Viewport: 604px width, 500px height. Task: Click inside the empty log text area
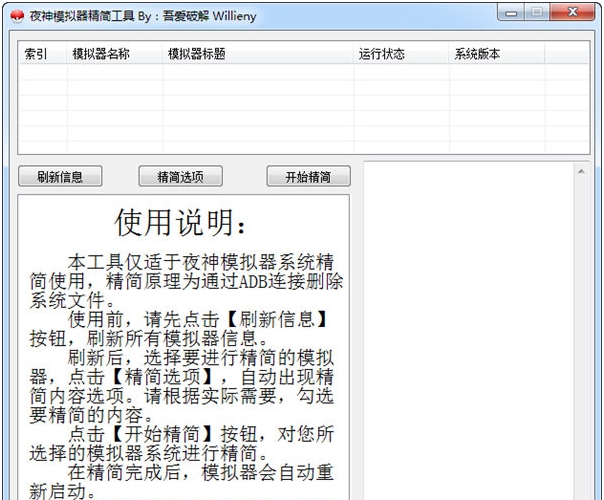click(x=468, y=331)
